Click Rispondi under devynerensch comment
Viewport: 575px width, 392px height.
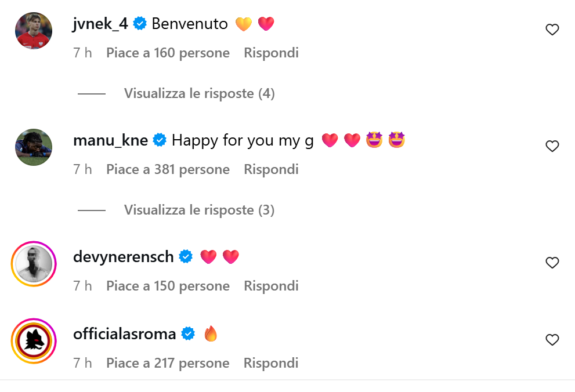tap(271, 286)
